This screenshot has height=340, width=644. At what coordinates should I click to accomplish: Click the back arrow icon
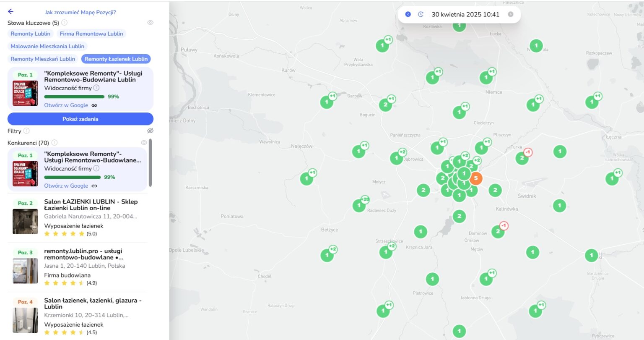pos(11,12)
